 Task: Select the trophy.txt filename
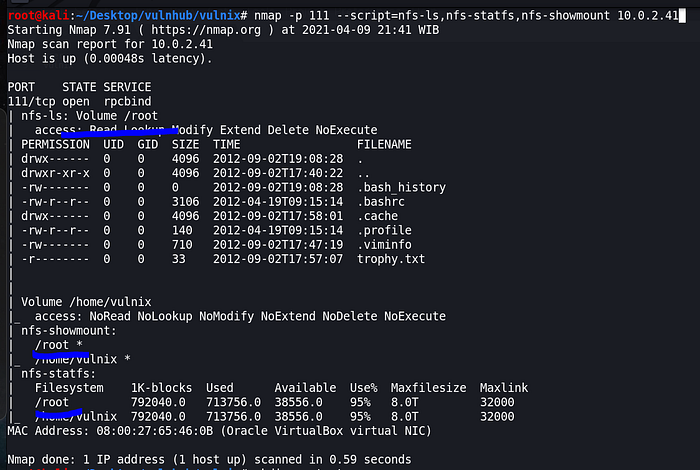coord(391,258)
